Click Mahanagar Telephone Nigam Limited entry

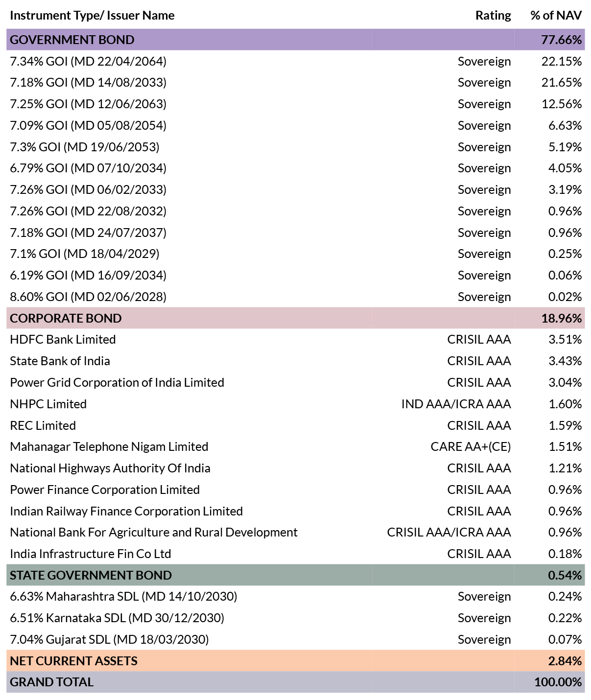point(109,446)
